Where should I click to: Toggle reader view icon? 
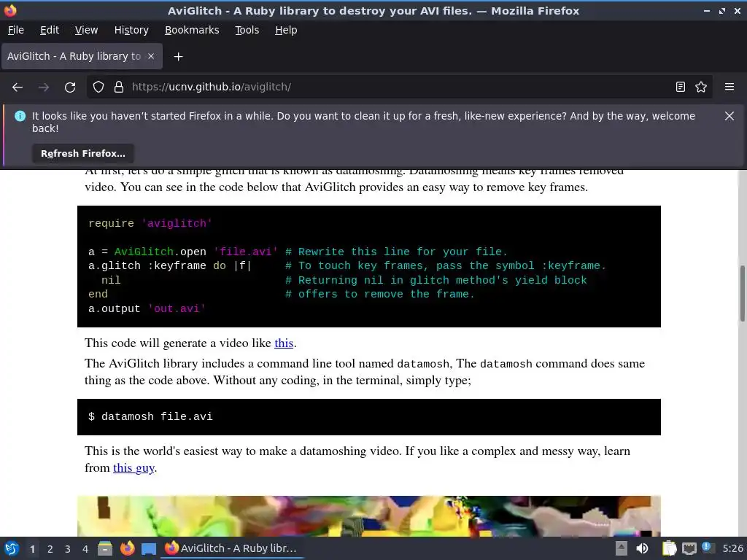click(681, 87)
